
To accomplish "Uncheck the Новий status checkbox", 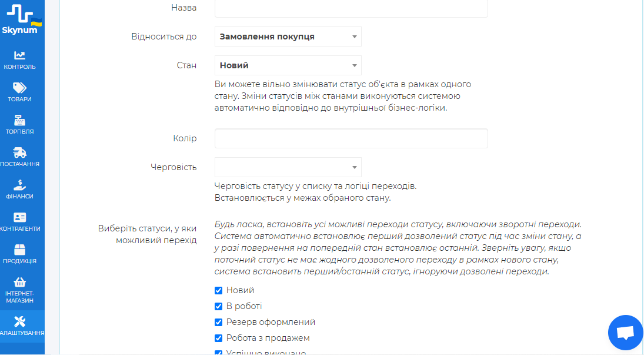I will [218, 290].
